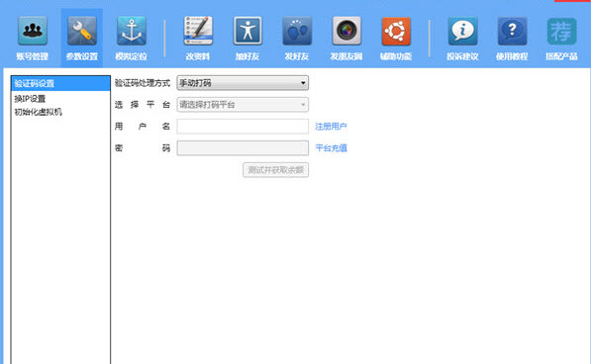Expand 验证码处理方式 dropdown showing 手动打码
591x364 pixels.
point(243,83)
